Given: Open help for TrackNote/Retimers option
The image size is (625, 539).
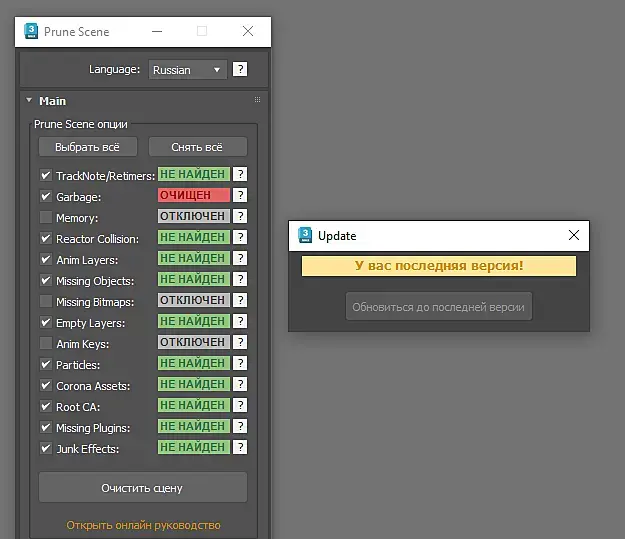Looking at the screenshot, I should click(x=240, y=174).
